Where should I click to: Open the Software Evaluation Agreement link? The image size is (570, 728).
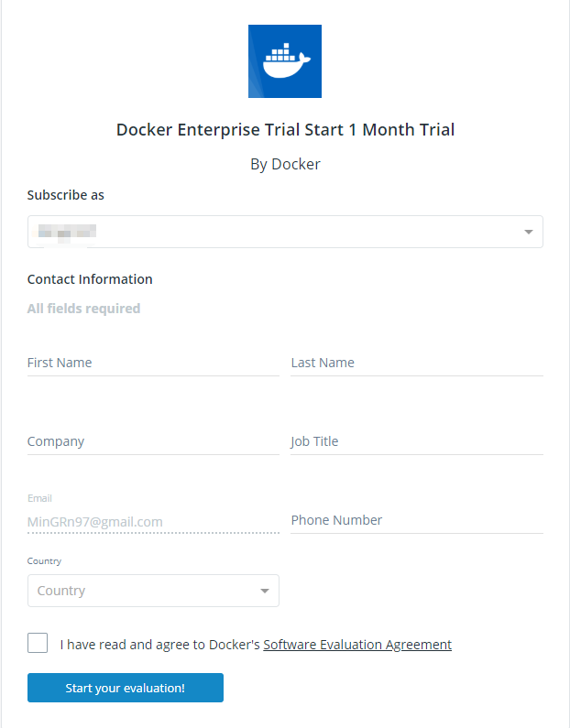point(357,645)
